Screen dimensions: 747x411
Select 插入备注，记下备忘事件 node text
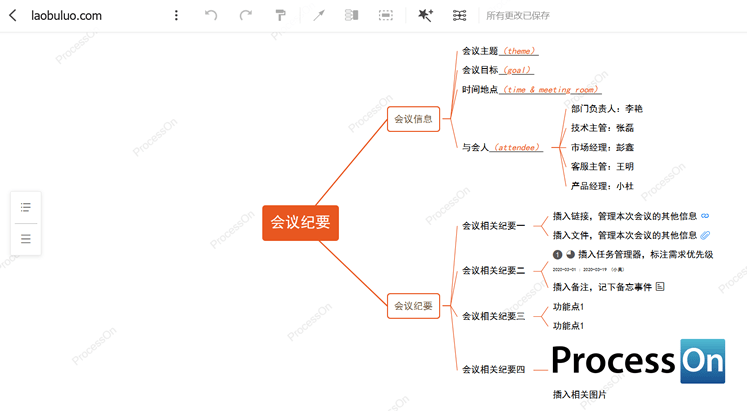[x=602, y=287]
